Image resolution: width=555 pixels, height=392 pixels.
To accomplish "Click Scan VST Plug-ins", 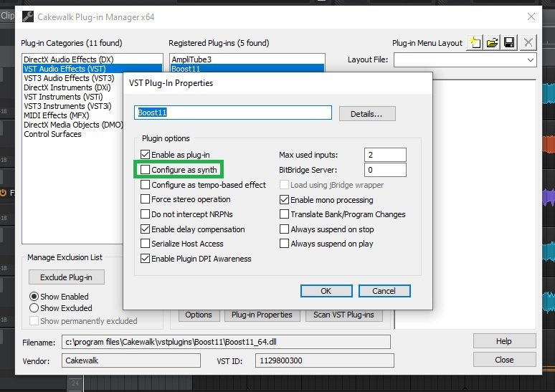I will pyautogui.click(x=343, y=315).
